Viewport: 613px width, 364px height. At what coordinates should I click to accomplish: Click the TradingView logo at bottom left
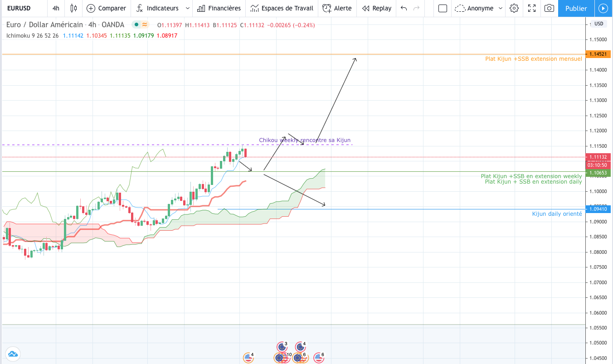[x=13, y=354]
